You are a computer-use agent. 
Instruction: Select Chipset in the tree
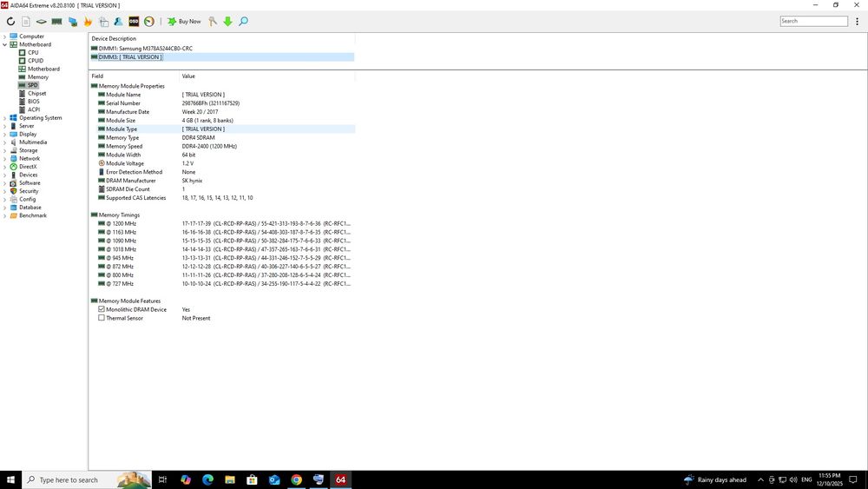coord(36,94)
